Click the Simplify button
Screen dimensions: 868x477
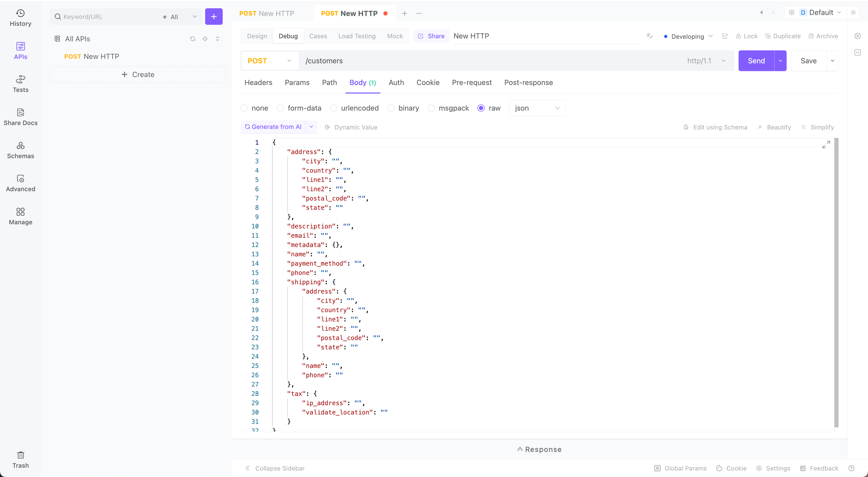click(817, 127)
